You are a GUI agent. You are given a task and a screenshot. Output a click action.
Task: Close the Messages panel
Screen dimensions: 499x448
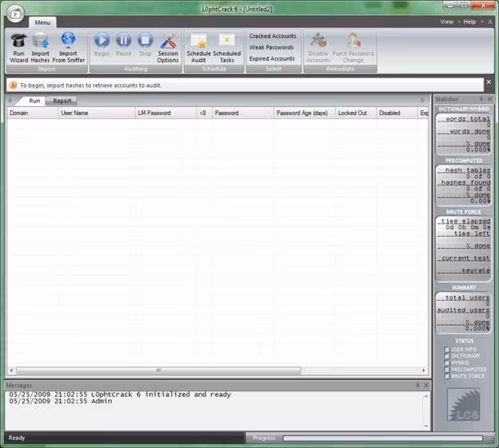426,386
